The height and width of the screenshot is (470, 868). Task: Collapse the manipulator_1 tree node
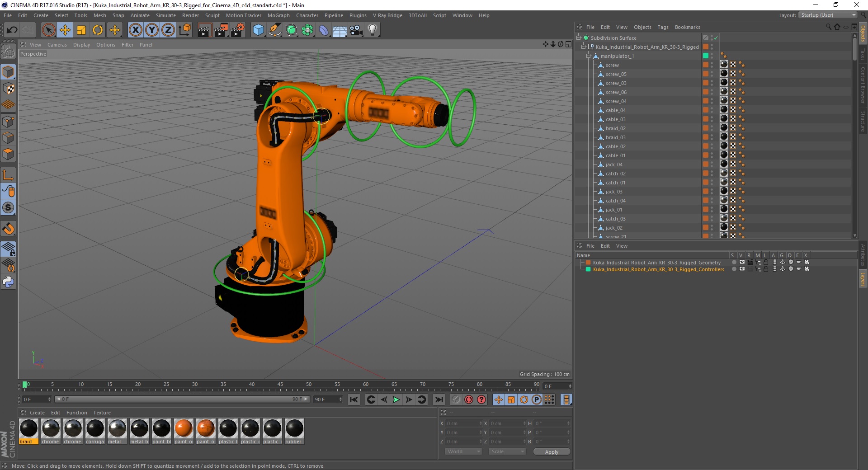pos(588,56)
